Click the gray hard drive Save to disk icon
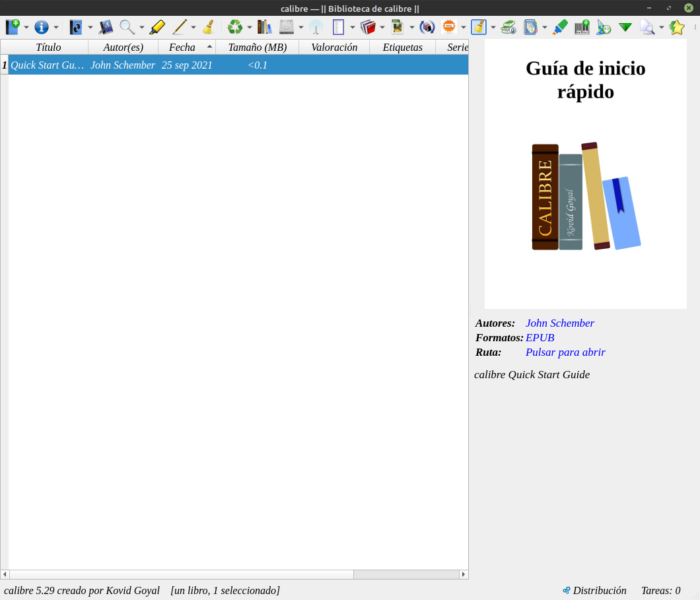700x600 pixels. [x=287, y=27]
